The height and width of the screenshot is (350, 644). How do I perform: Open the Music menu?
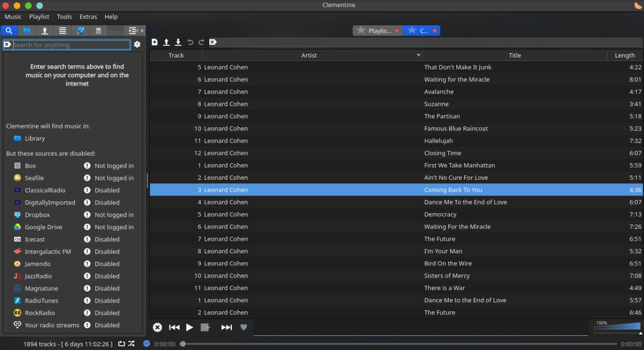point(13,17)
